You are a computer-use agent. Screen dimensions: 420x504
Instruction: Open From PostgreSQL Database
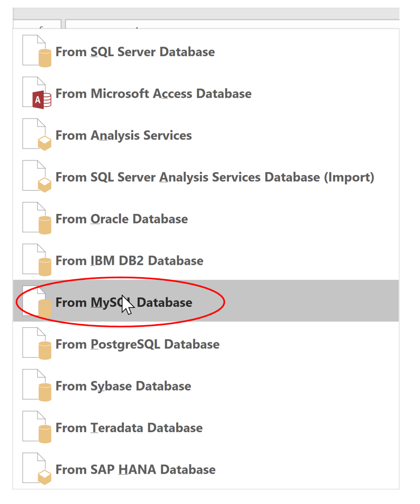[137, 344]
